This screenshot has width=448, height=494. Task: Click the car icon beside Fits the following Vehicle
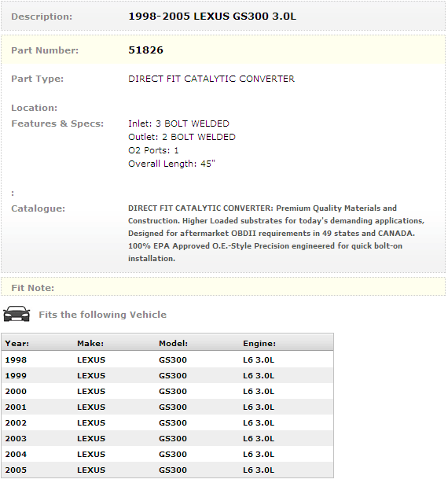[17, 314]
